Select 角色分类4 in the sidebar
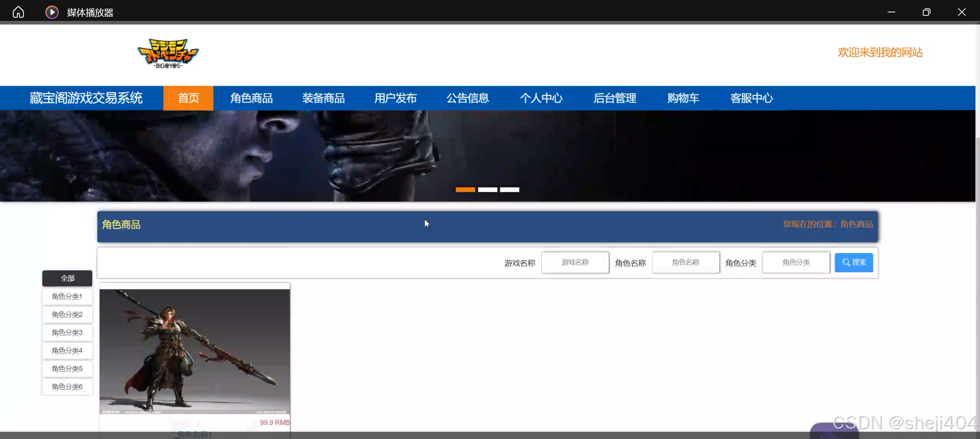The image size is (980, 439). (x=67, y=351)
